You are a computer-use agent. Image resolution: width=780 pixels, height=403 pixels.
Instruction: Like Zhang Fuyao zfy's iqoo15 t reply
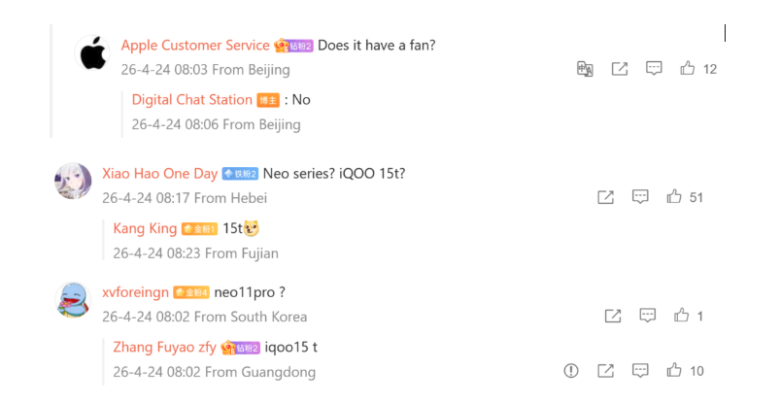(x=674, y=371)
